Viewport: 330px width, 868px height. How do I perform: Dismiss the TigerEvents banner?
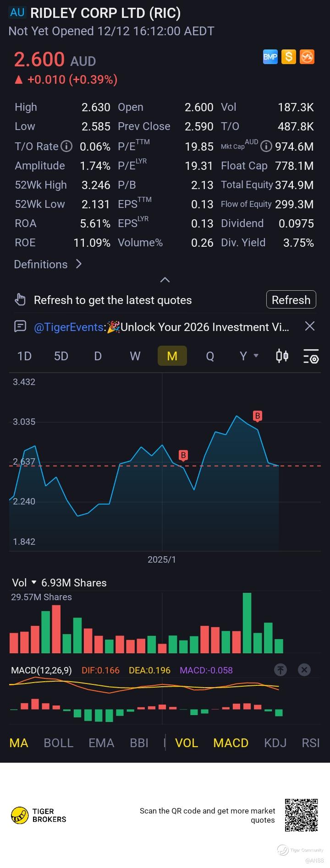point(310,326)
